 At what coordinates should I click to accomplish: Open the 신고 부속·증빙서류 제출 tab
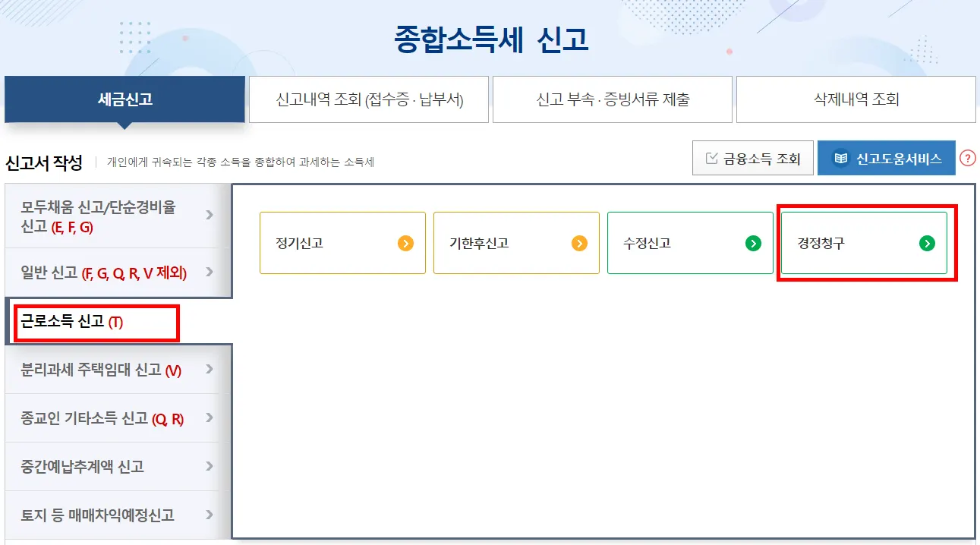pyautogui.click(x=612, y=99)
